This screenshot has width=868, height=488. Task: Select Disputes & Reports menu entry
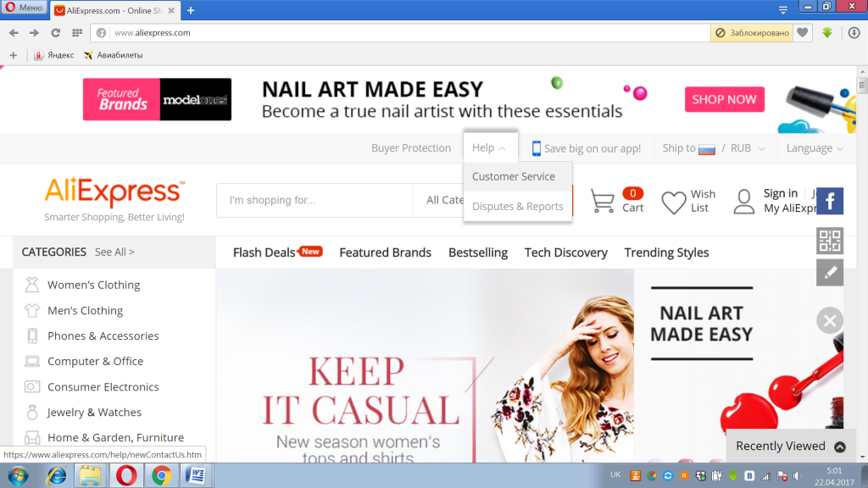[x=518, y=207]
